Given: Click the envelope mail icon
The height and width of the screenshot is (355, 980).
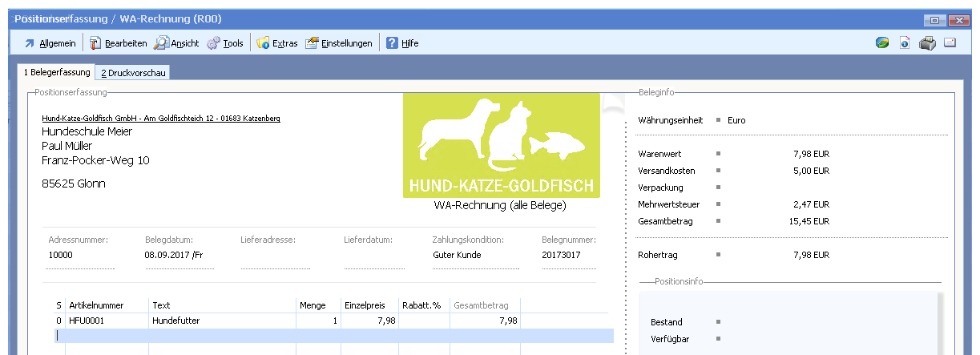Looking at the screenshot, I should [x=950, y=43].
